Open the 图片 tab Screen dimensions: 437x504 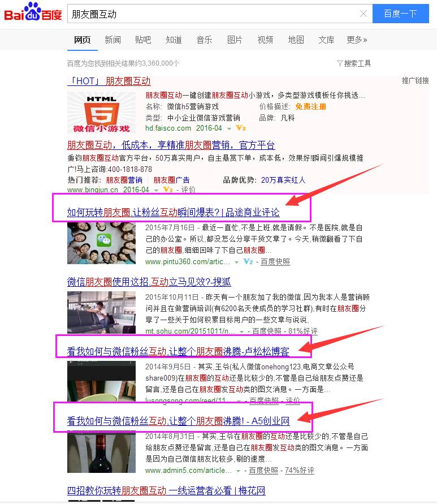click(235, 40)
